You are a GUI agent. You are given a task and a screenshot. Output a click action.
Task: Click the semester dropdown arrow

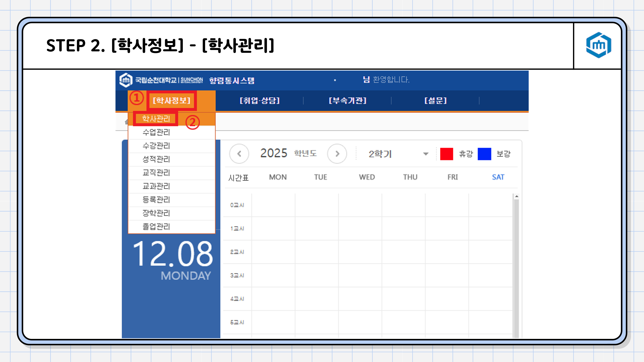(426, 154)
